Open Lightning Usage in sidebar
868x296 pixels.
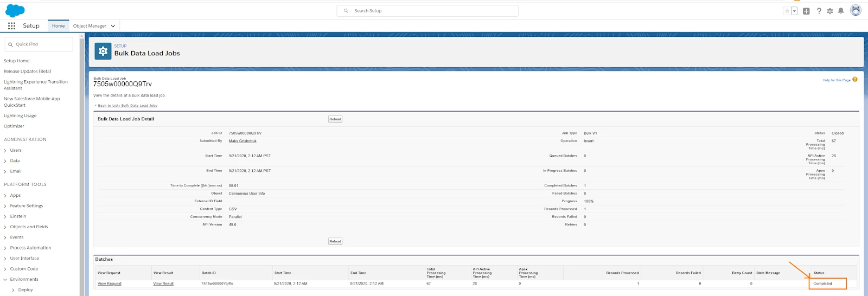point(20,115)
